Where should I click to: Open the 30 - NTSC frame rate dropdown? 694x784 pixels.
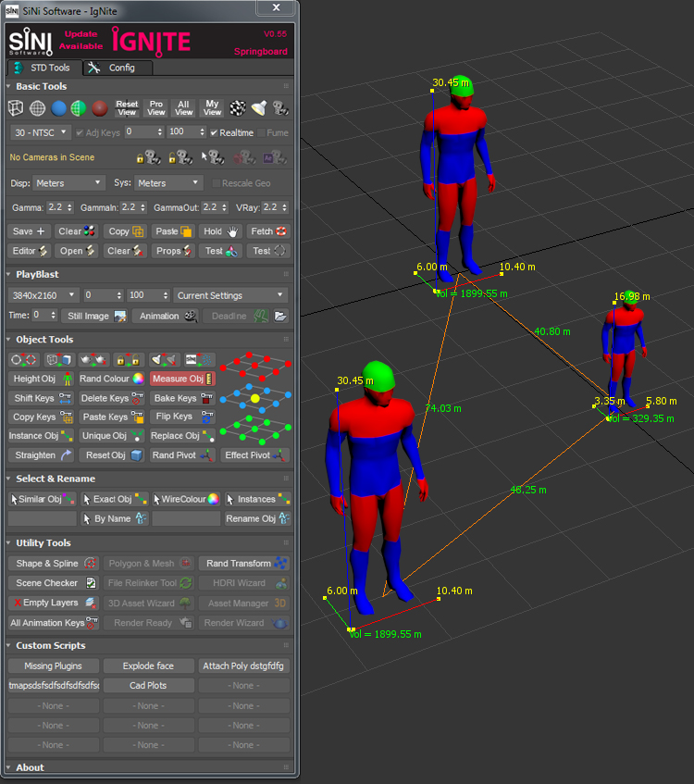40,132
